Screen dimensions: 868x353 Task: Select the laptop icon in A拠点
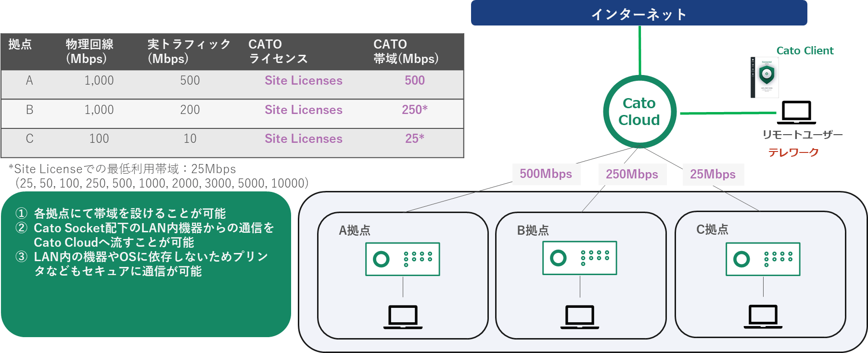403,317
